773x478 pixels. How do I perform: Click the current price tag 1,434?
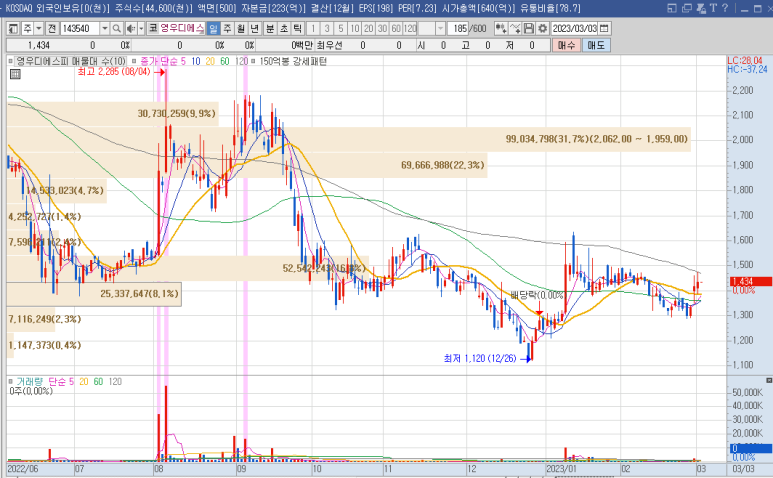750,282
